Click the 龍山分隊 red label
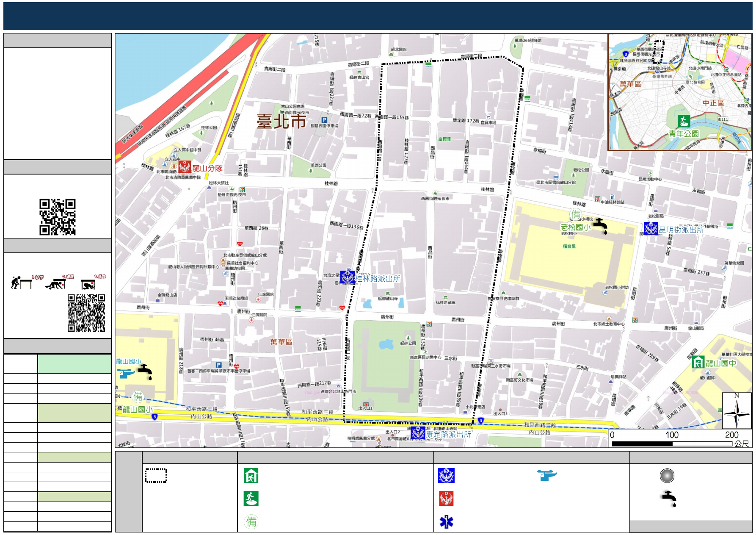The height and width of the screenshot is (535, 756). [x=207, y=168]
